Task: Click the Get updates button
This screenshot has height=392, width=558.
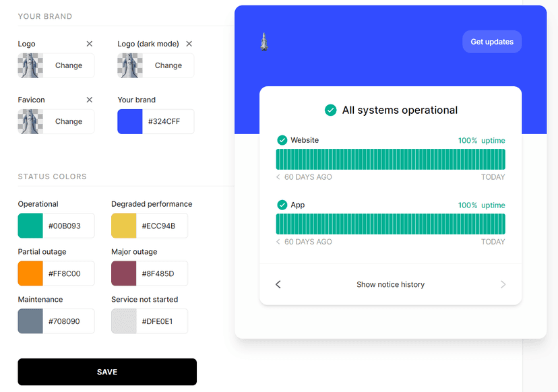Action: coord(492,41)
